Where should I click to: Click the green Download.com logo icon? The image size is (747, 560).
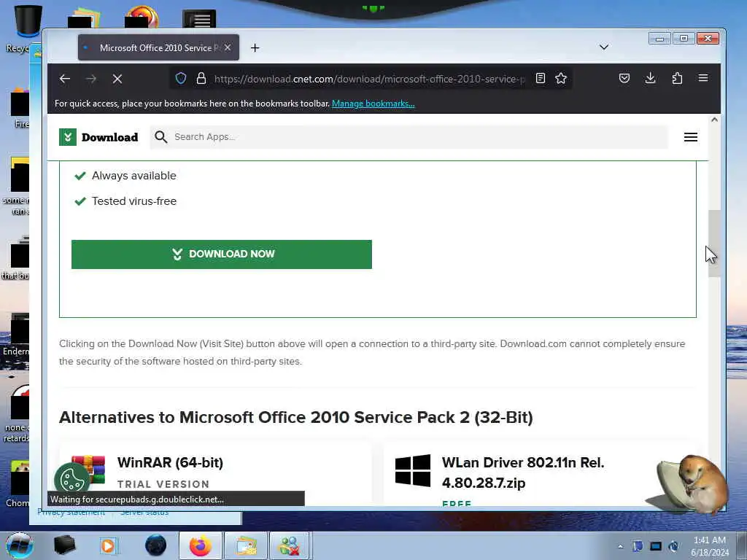click(x=68, y=137)
